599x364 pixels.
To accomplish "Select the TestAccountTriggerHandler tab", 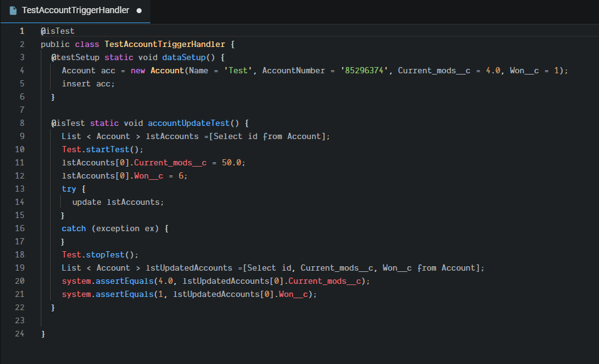I will point(75,10).
